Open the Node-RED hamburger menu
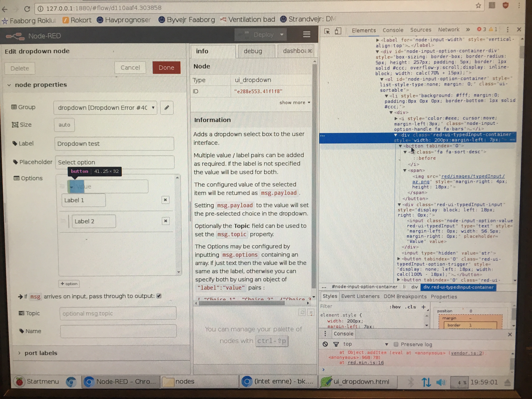This screenshot has height=399, width=532. click(306, 34)
